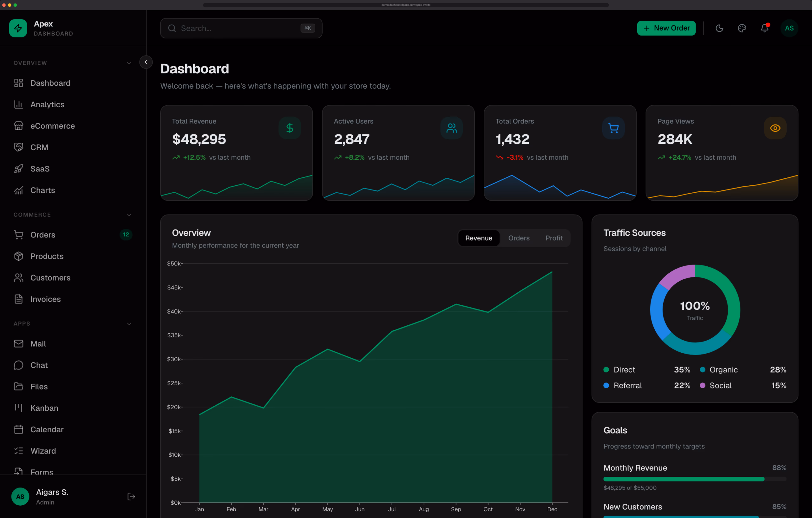Click the eye icon on Page Views card
Viewport: 812px width, 518px height.
[775, 128]
